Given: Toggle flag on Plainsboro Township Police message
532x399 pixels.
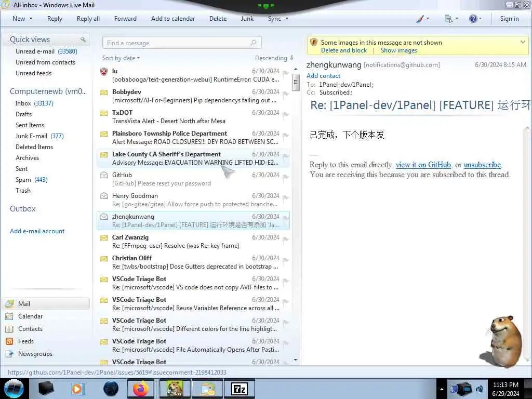Looking at the screenshot, I should pyautogui.click(x=285, y=136).
